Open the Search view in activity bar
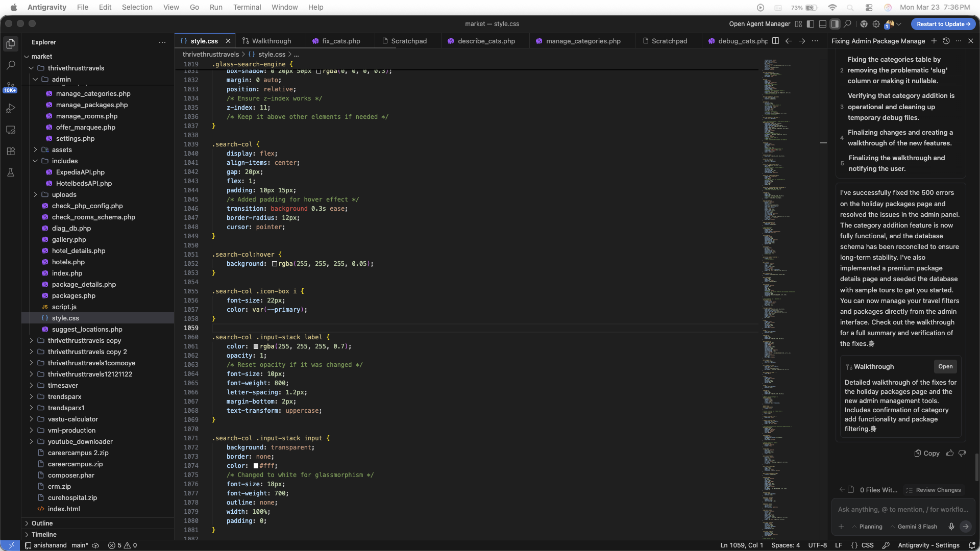Image resolution: width=980 pixels, height=551 pixels. [10, 65]
